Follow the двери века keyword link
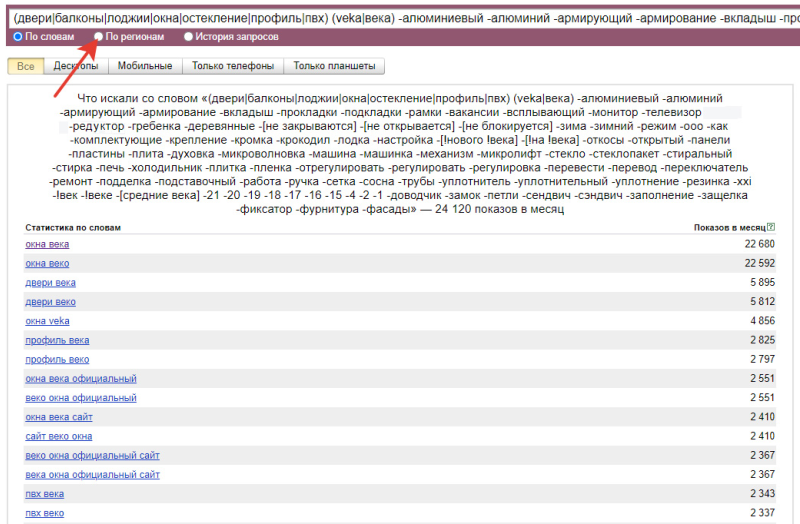The image size is (800, 524). [50, 283]
